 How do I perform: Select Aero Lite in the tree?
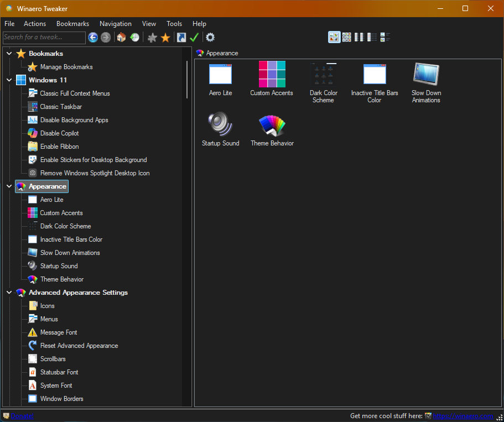[52, 200]
